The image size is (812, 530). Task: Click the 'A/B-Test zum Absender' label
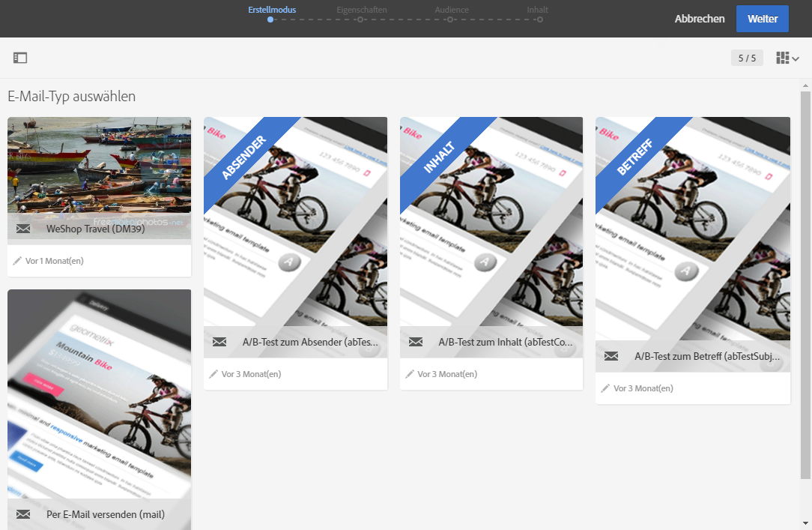[310, 342]
